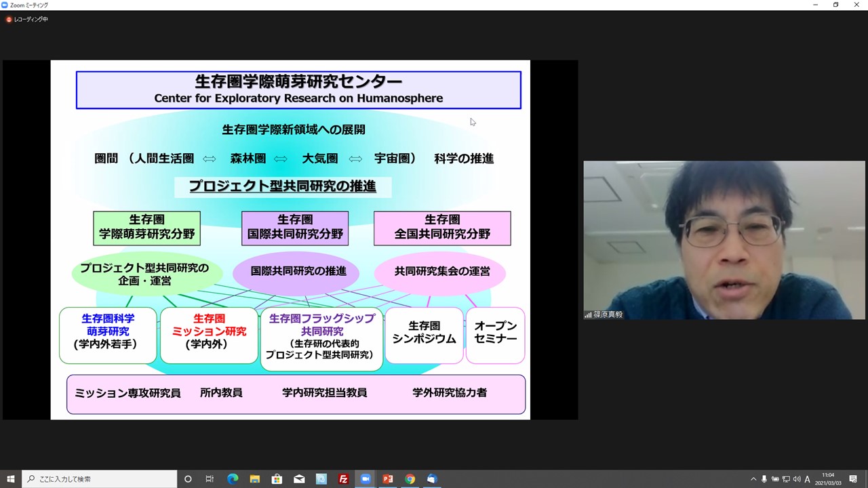Click the purple 国際共同研究分野 box
Viewport: 868px width, 488px height.
(295, 228)
